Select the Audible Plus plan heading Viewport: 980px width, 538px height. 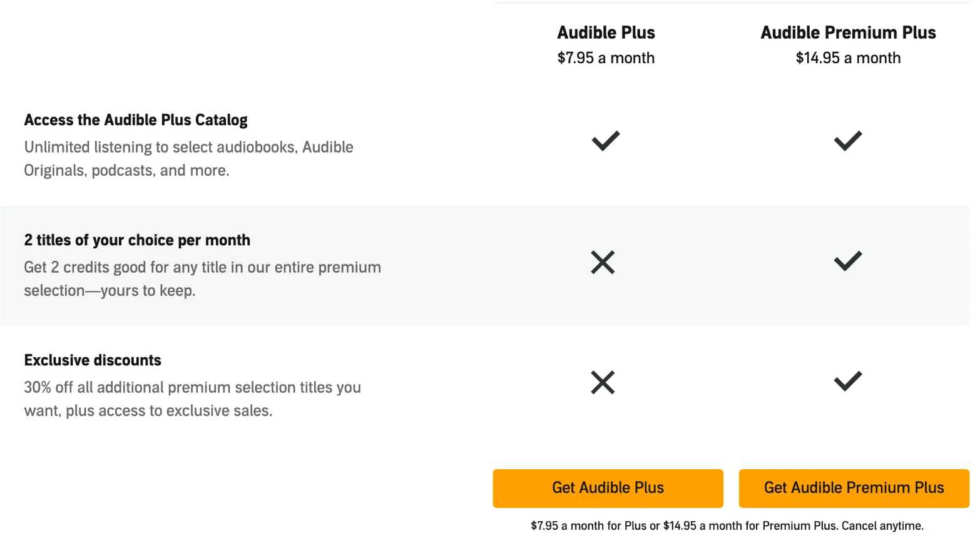(x=606, y=33)
